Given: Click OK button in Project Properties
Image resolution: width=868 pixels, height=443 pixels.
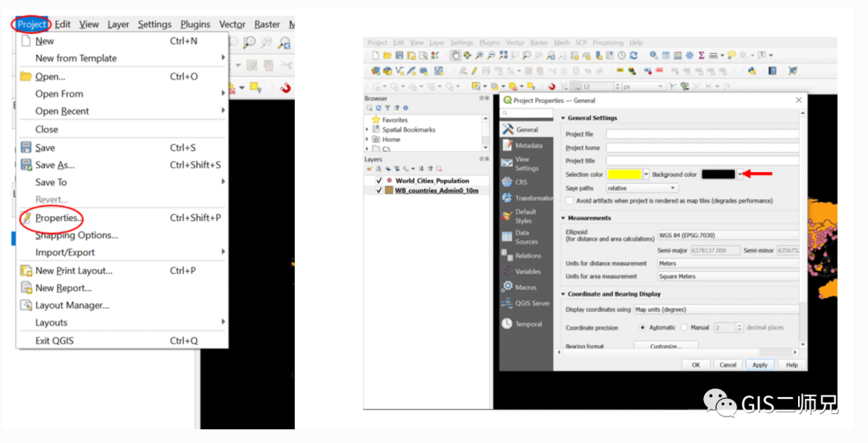Looking at the screenshot, I should pyautogui.click(x=696, y=364).
